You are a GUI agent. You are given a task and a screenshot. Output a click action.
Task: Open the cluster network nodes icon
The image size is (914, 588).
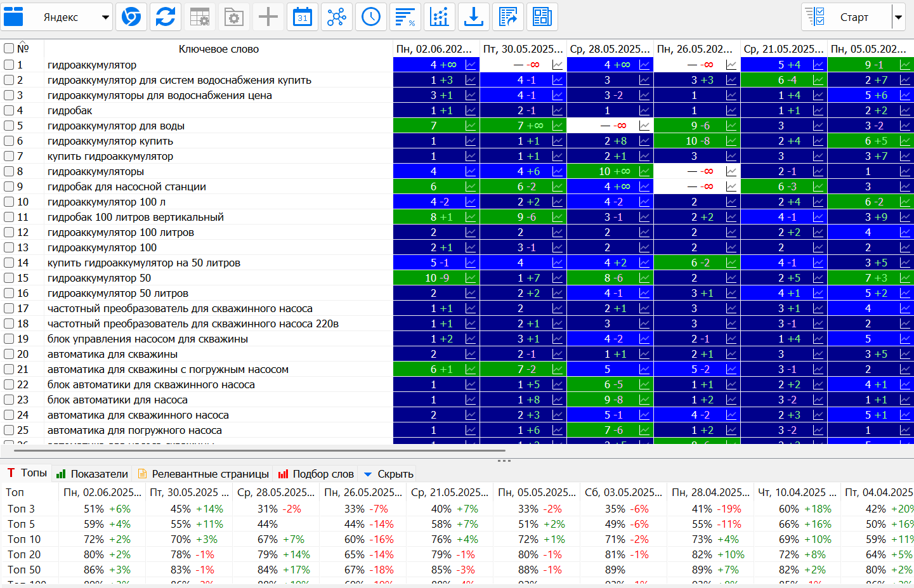(337, 17)
